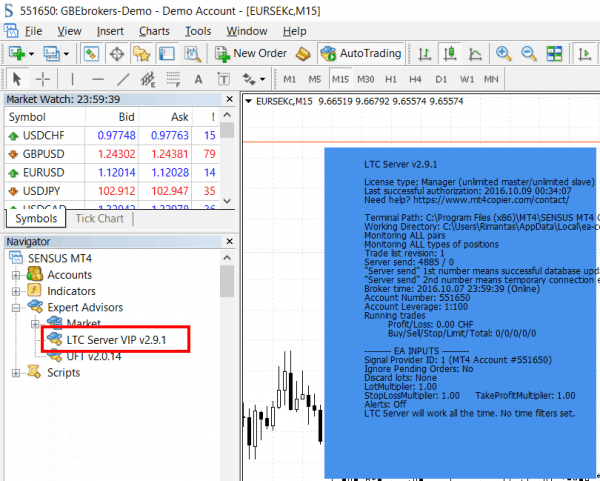
Task: Switch to Bar Chart view
Action: 425,54
